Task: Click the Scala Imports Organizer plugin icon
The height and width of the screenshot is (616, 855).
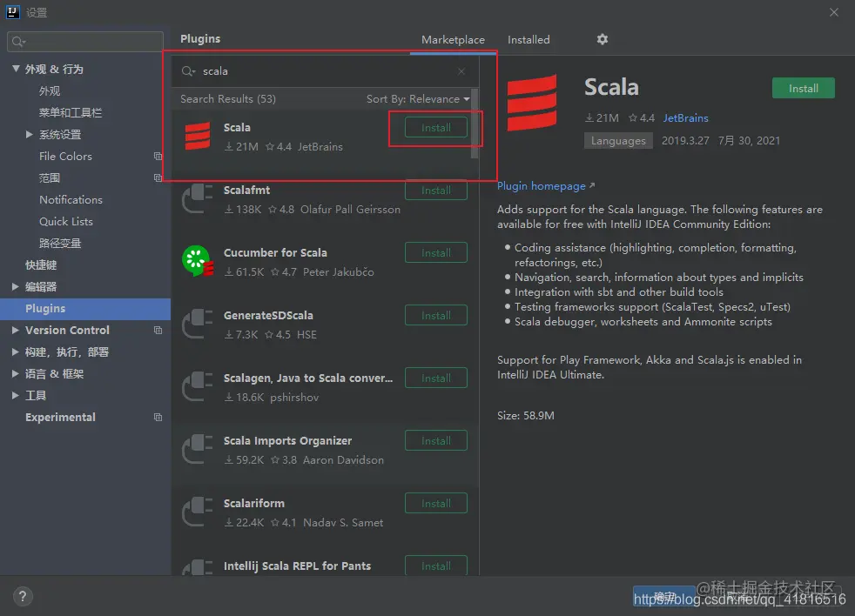Action: coord(198,450)
